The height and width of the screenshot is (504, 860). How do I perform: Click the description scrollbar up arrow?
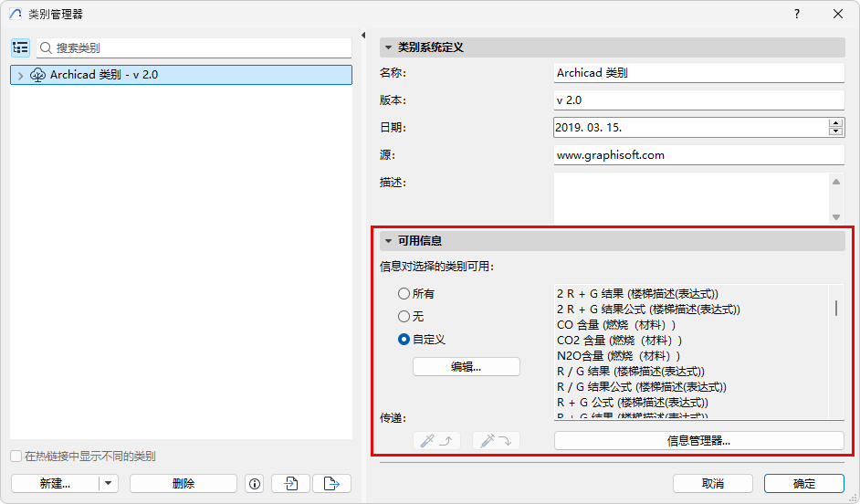tap(836, 182)
